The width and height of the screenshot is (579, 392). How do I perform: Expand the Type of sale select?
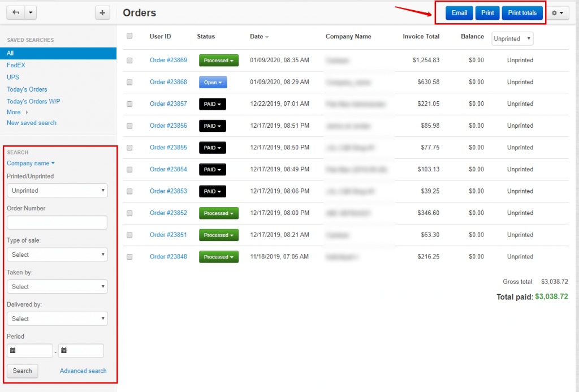(57, 255)
